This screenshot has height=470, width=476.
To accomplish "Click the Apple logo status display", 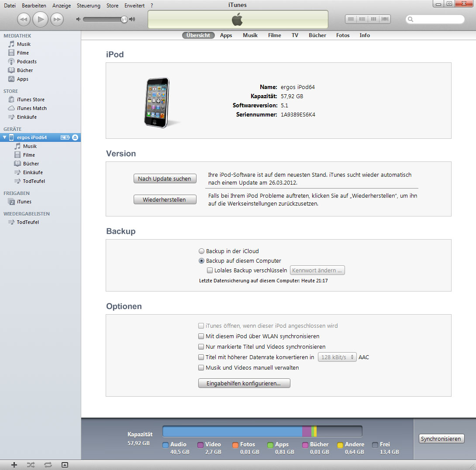I will coord(238,19).
